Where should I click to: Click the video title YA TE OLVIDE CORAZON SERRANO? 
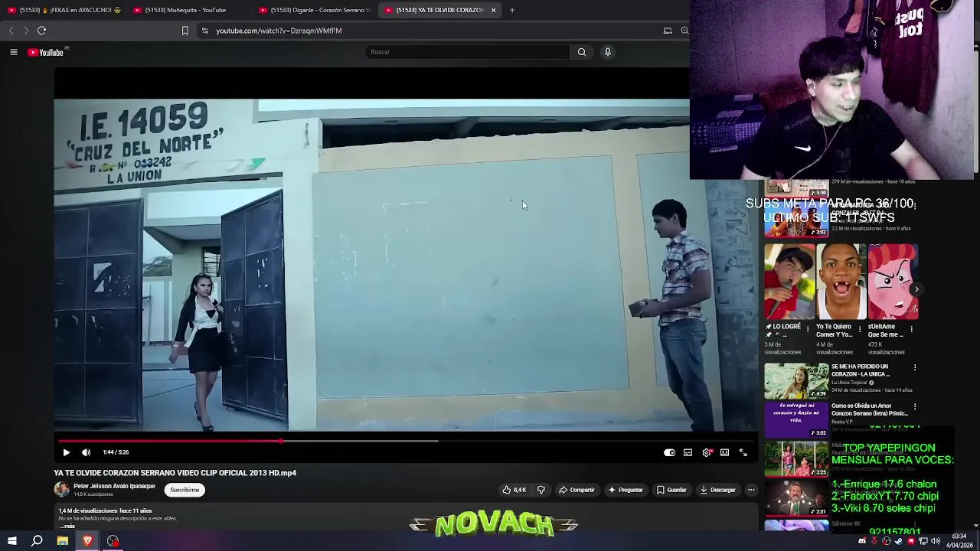[175, 473]
